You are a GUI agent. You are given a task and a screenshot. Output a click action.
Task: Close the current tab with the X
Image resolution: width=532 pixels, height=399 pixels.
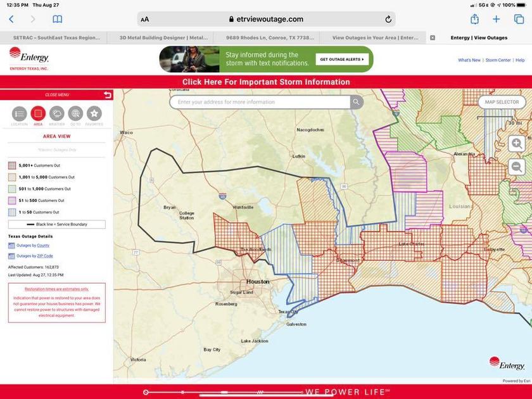[433, 37]
